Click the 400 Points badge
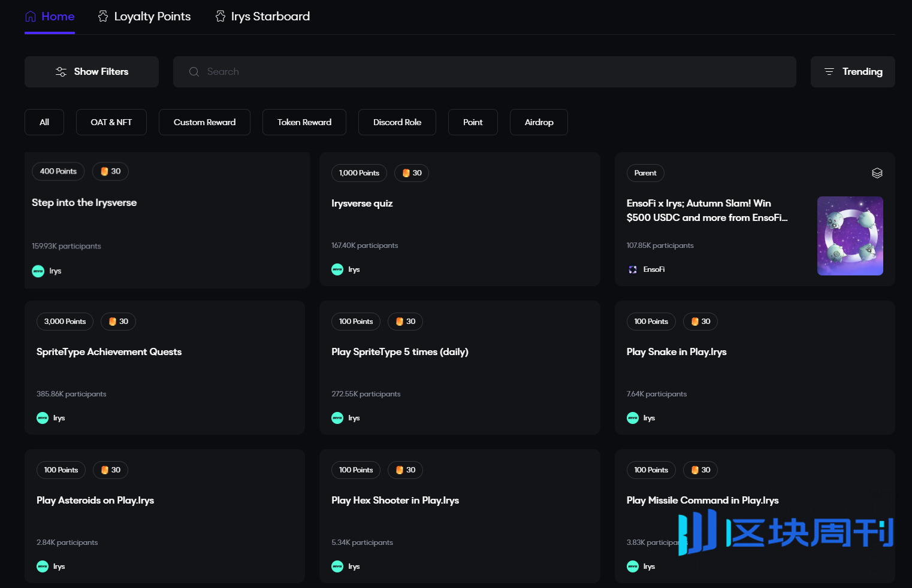Screen dimensions: 912x588 [58, 171]
